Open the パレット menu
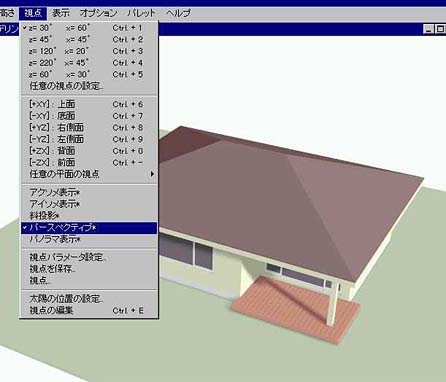This screenshot has height=382, width=446. pos(141,13)
